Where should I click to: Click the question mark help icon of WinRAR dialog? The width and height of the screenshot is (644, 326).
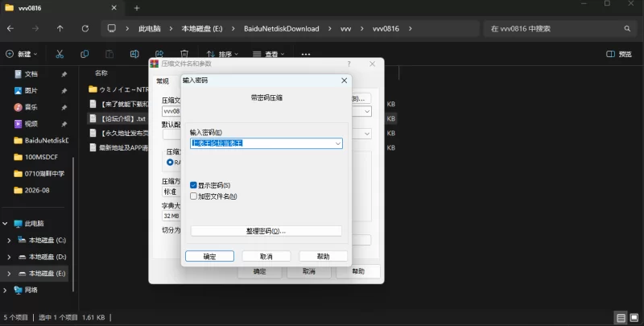(x=349, y=64)
